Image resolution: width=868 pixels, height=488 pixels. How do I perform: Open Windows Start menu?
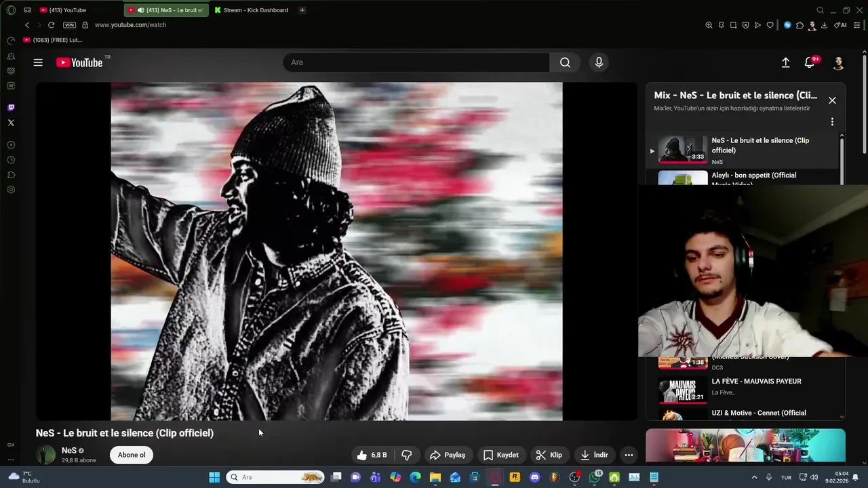pyautogui.click(x=214, y=477)
